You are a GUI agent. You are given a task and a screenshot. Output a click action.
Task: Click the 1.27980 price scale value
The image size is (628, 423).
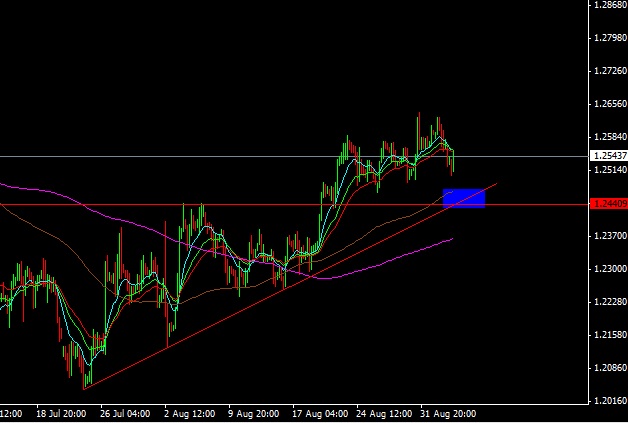click(610, 38)
